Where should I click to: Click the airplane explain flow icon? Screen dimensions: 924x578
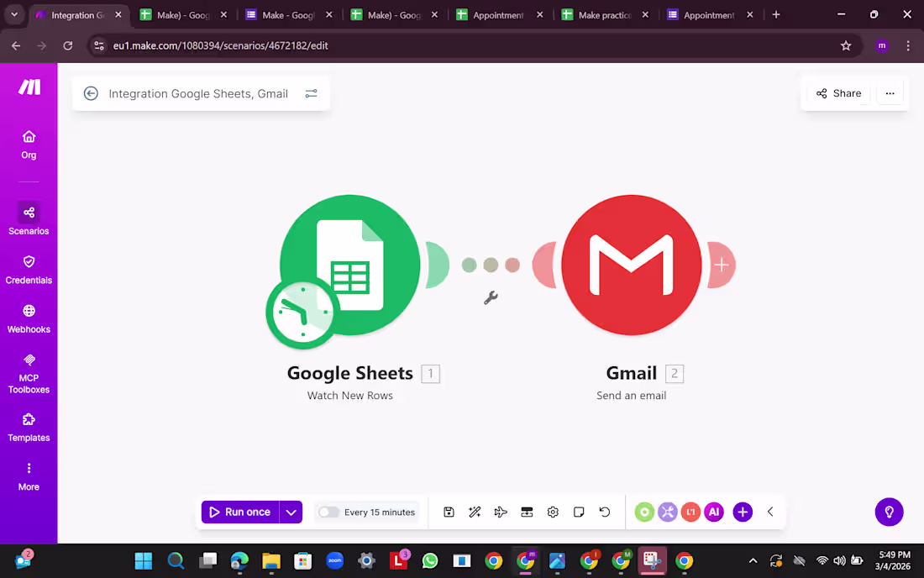(501, 512)
